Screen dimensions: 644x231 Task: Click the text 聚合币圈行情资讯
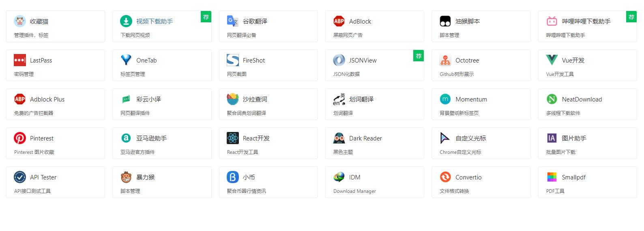click(x=247, y=191)
